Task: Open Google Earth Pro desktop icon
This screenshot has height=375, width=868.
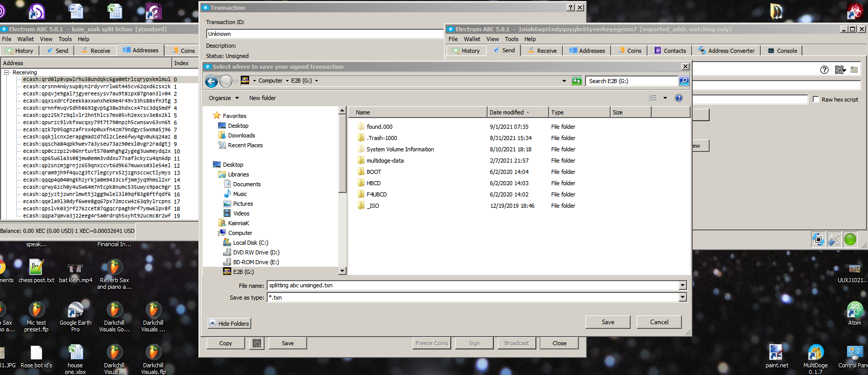Action: point(75,317)
